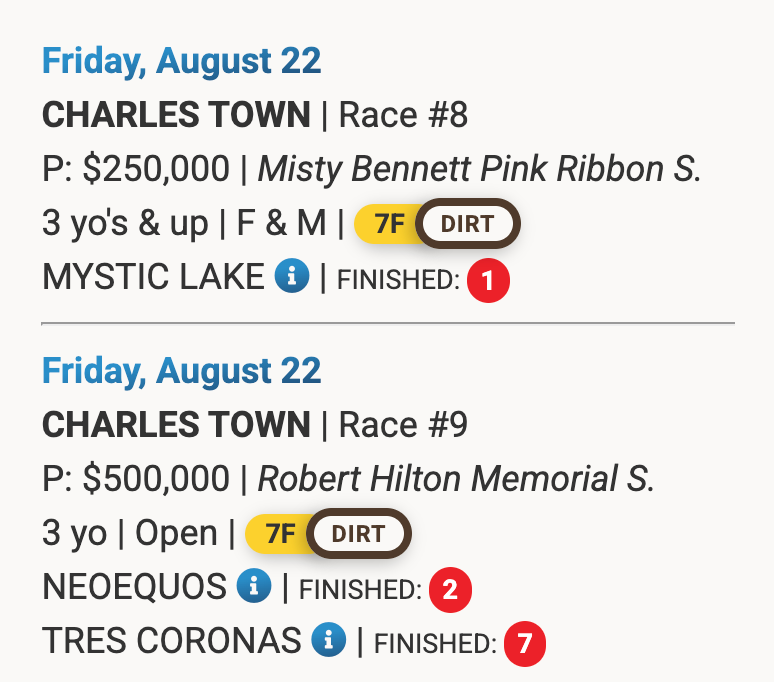Viewport: 774px width, 682px height.
Task: Click Misty Bennett Pink Ribbon S. race title
Action: click(479, 169)
